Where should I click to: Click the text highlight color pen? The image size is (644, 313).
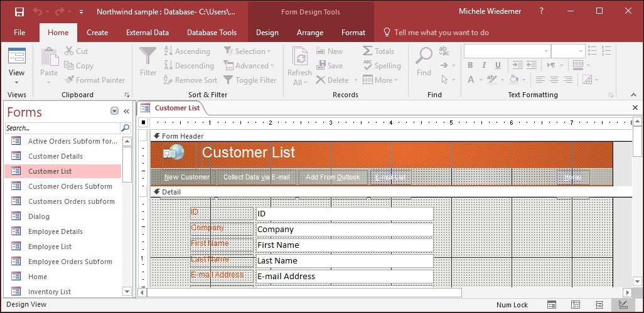tap(492, 79)
